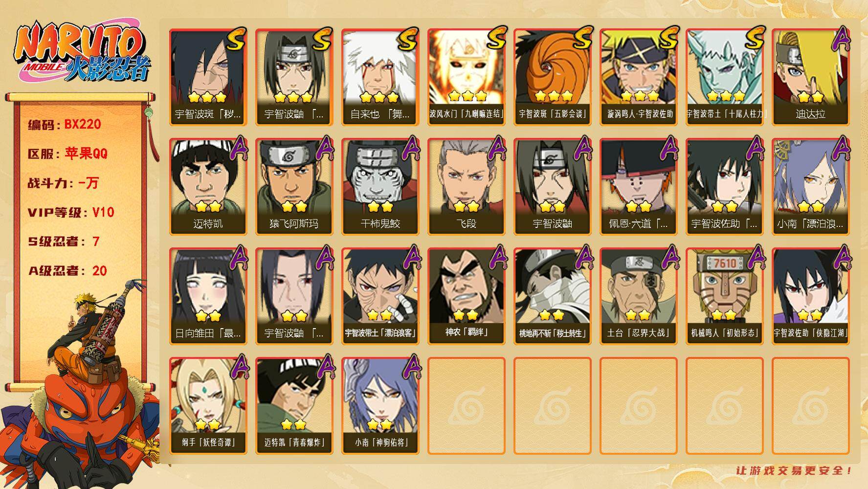The width and height of the screenshot is (868, 489).
Task: Select the 编码 BX220 text
Action: pyautogui.click(x=65, y=124)
